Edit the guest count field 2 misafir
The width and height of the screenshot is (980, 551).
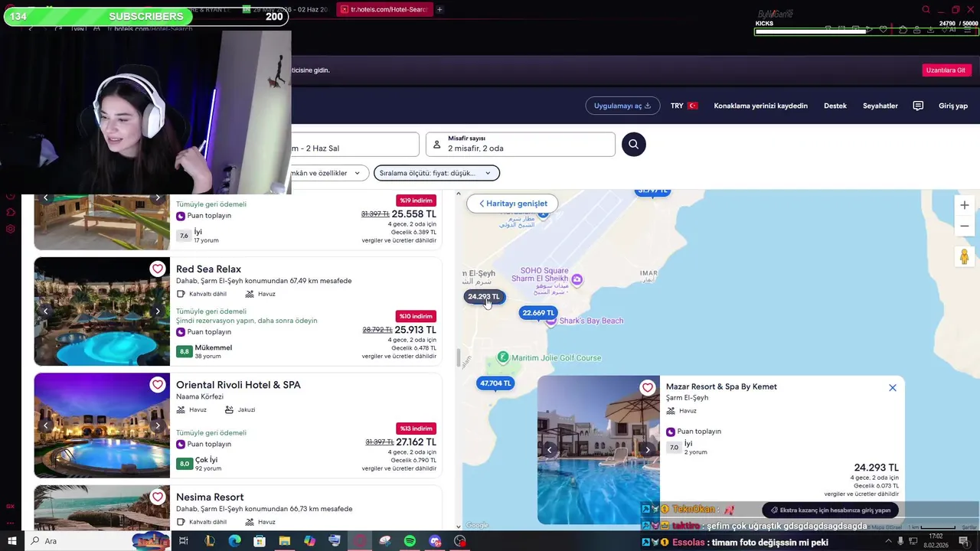pos(521,144)
